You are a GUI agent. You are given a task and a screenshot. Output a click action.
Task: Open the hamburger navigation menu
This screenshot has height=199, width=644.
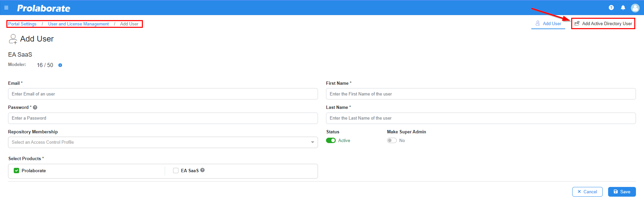pos(6,7)
